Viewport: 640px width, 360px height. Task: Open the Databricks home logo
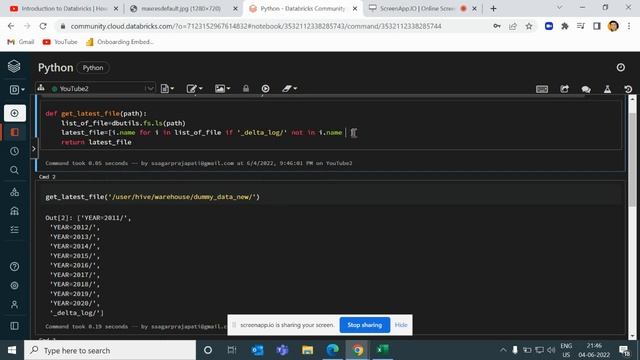14,66
